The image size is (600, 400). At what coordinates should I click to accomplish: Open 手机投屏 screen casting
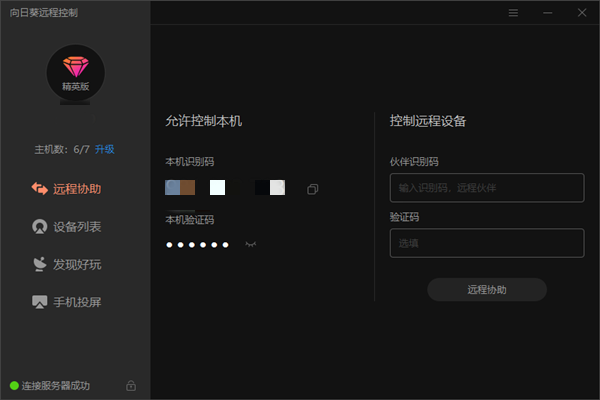67,301
